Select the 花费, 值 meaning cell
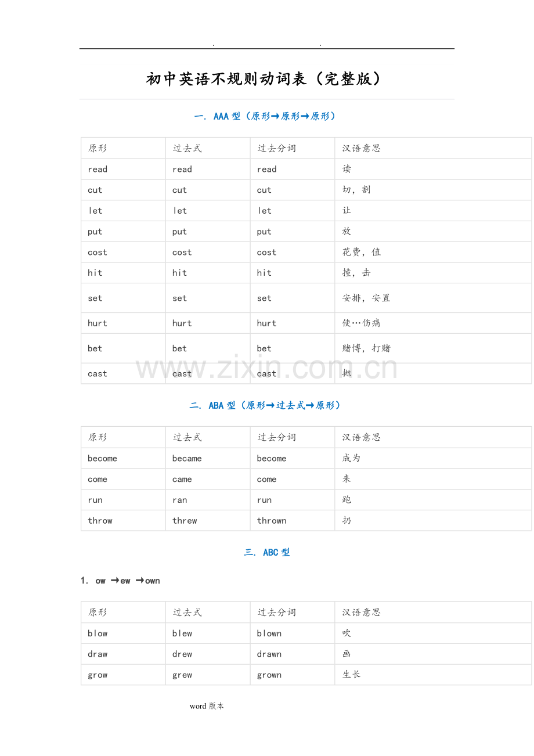This screenshot has width=534, height=756. [433, 253]
